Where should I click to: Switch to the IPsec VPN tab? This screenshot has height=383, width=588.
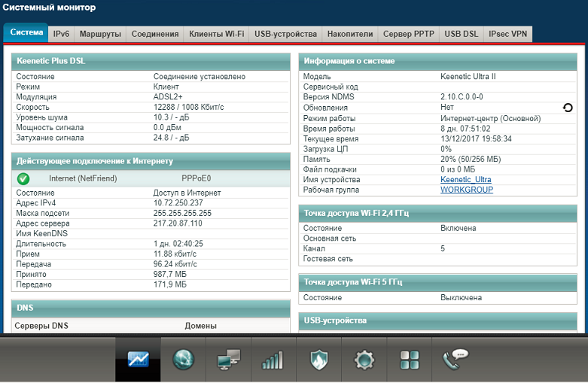(508, 34)
